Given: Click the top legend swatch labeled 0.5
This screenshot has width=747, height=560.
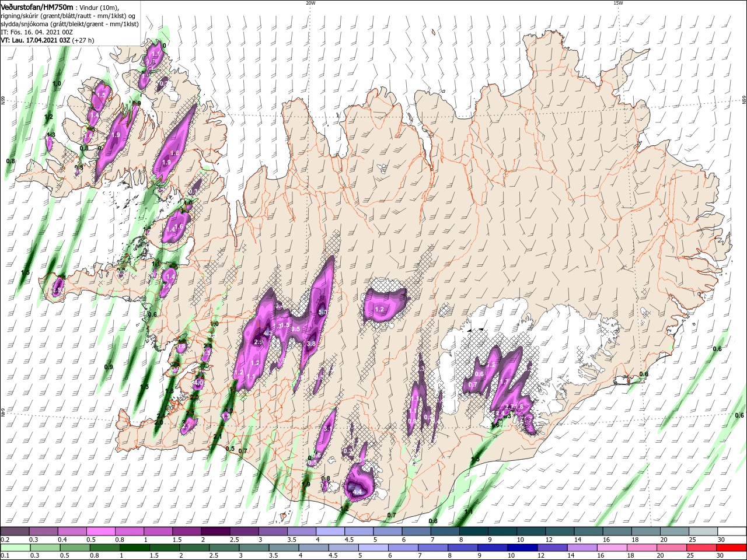Looking at the screenshot, I should (100, 531).
